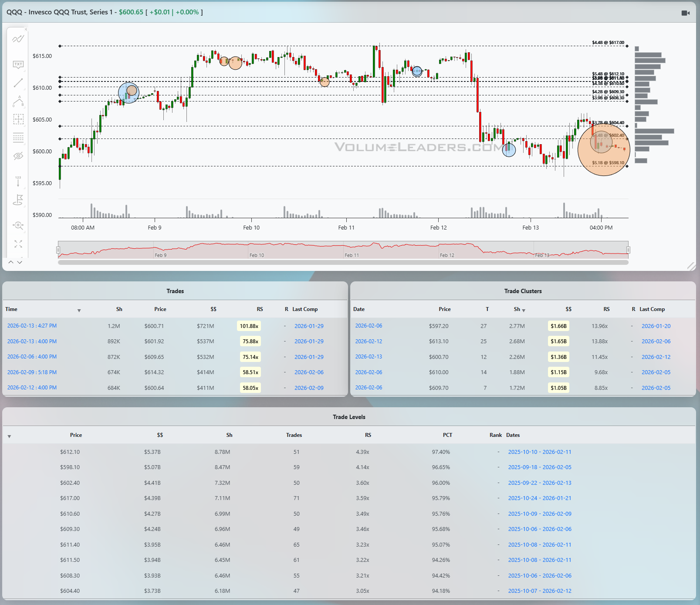700x605 pixels.
Task: Click the $5.37B value in Trade Levels
Action: tap(152, 452)
